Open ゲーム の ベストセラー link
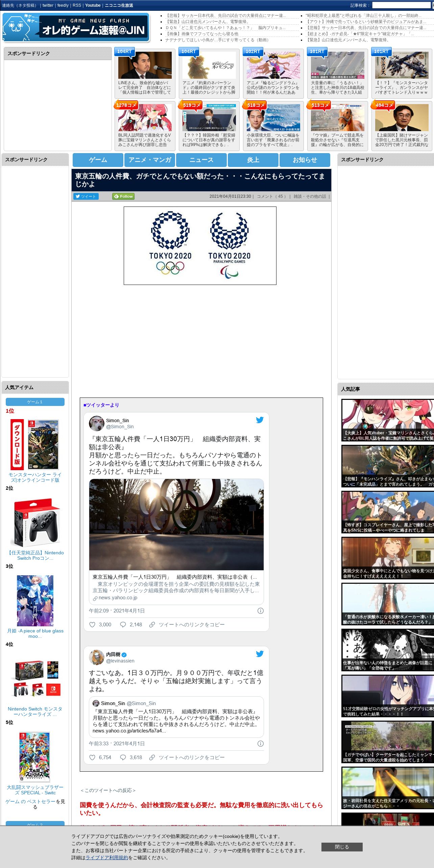Screen dimensions: 434x868 30,801
